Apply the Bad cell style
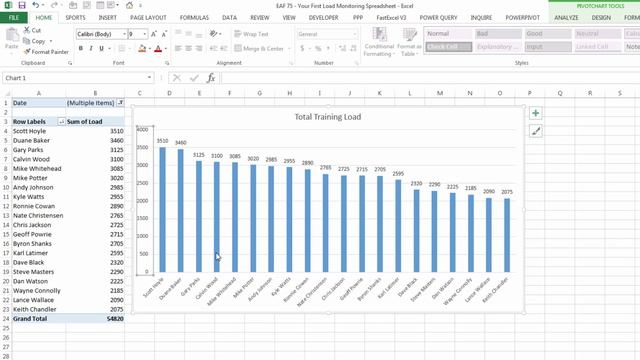The width and height of the screenshot is (640, 360). (x=498, y=34)
